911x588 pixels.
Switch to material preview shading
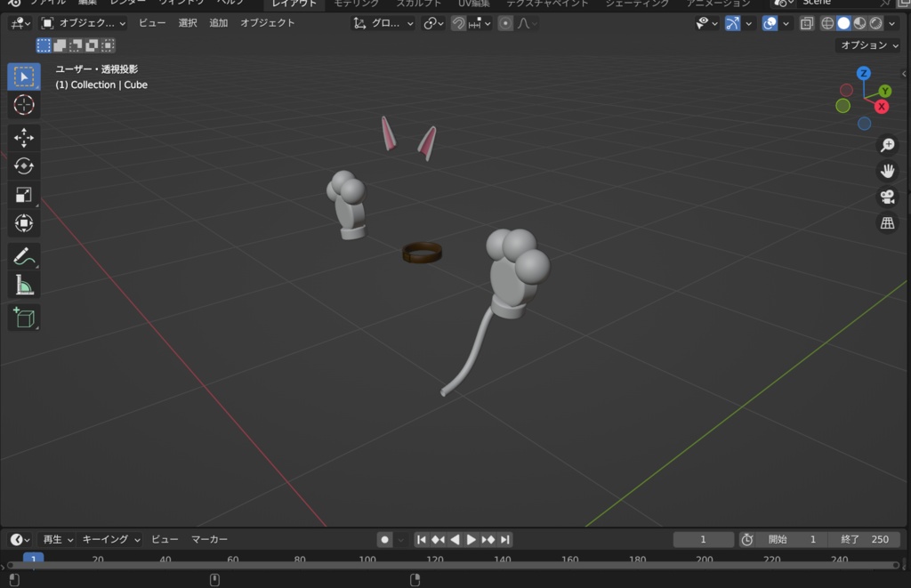[x=859, y=23]
